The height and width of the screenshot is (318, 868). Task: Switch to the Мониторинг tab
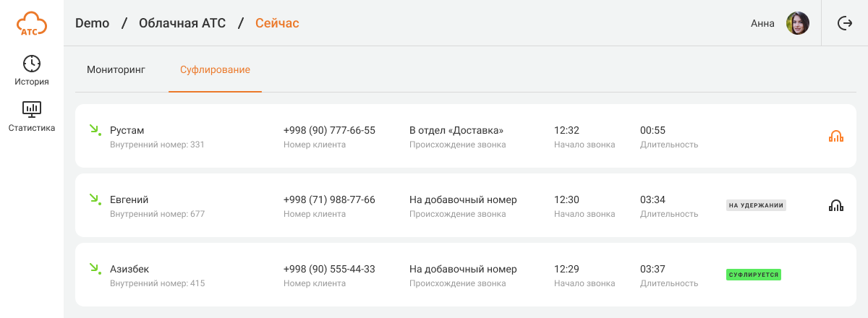[x=116, y=70]
